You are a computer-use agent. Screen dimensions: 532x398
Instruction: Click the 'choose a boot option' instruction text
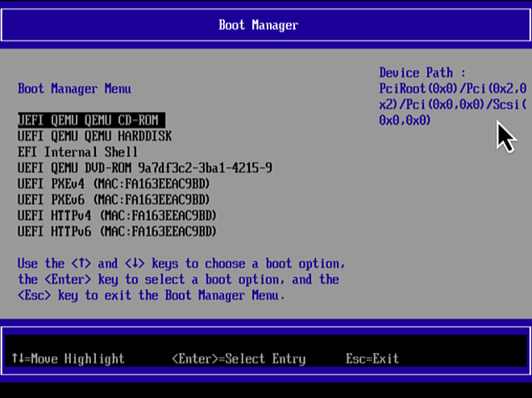point(274,263)
